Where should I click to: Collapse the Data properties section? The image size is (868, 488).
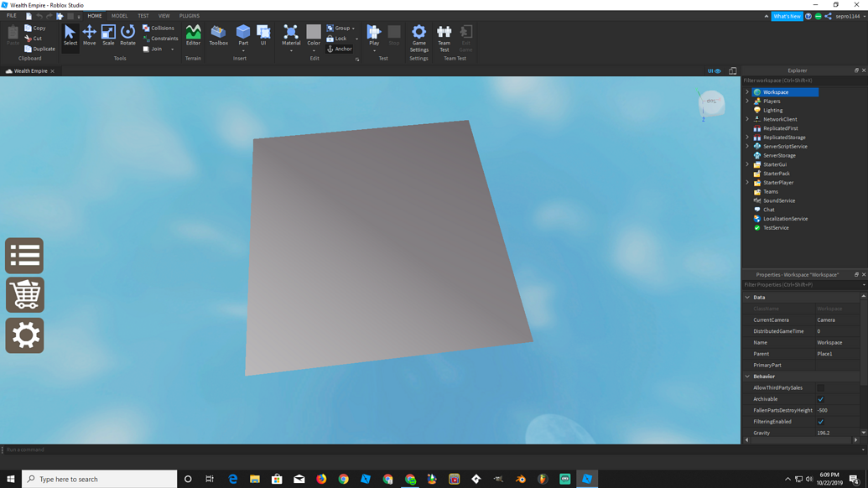(x=747, y=297)
